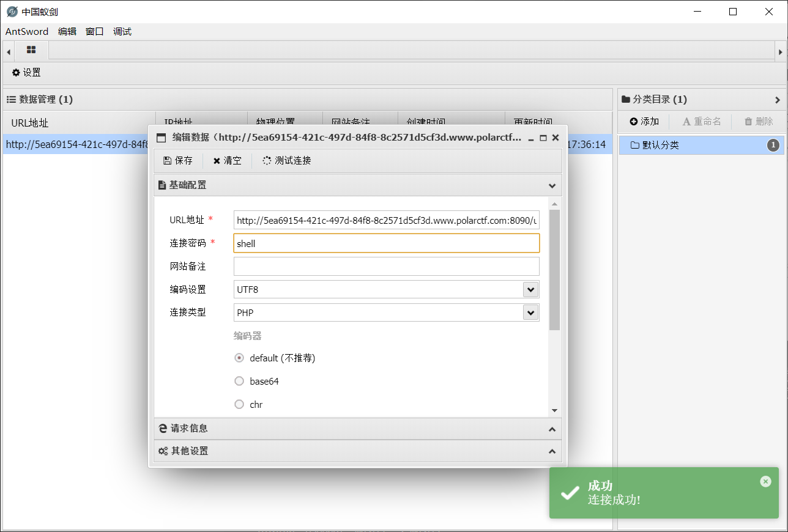Screen dimensions: 788x532
Task: Click the 删除 category button
Action: coord(759,122)
